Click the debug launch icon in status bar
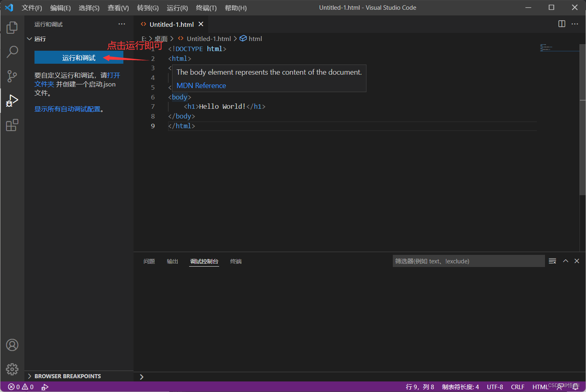 point(45,387)
